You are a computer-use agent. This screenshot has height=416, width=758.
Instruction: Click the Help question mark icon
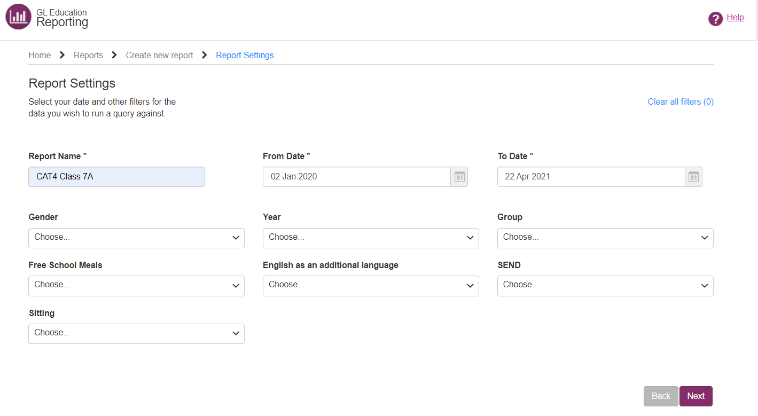715,19
